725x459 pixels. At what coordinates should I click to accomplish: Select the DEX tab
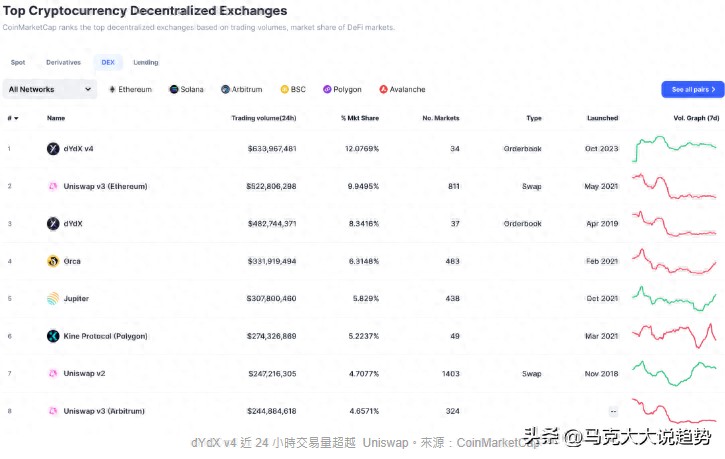point(108,62)
